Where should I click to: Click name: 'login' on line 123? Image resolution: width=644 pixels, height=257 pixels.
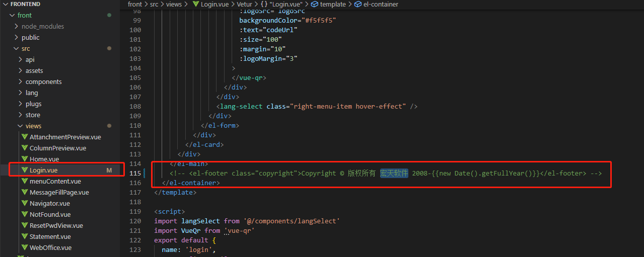[x=189, y=249]
